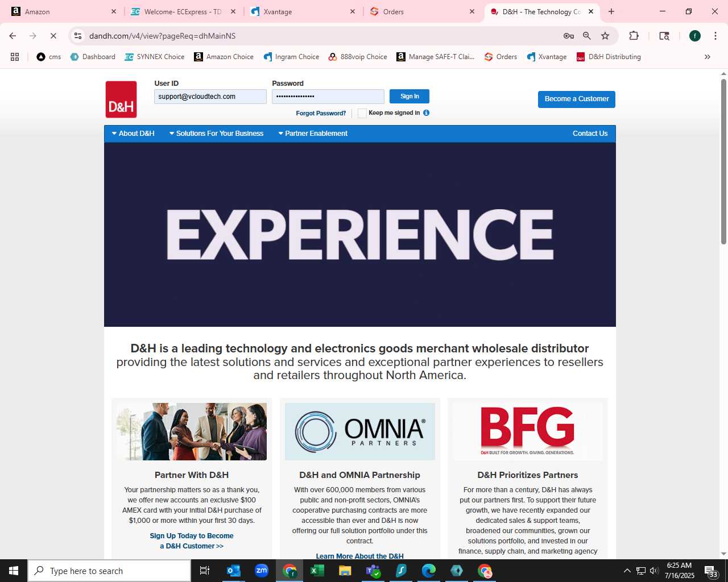This screenshot has width=728, height=582.
Task: Click the EXPERIENCE hero banner
Action: pyautogui.click(x=360, y=235)
